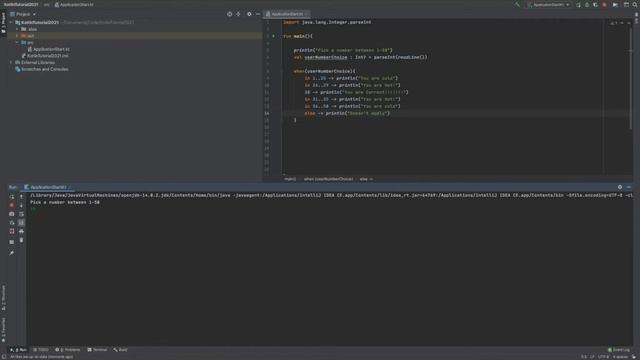Viewport: 640px width, 360px height.
Task: Open the Problems tool window tab
Action: [x=68, y=350]
